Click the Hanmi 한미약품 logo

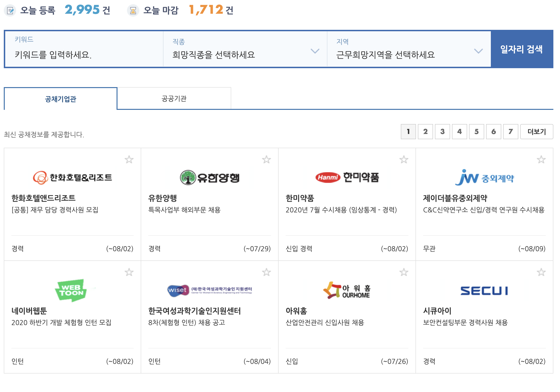point(347,178)
